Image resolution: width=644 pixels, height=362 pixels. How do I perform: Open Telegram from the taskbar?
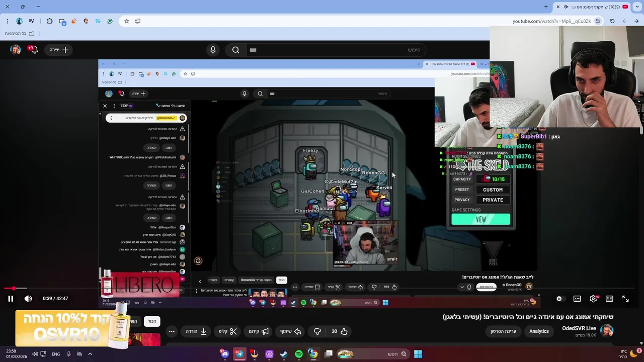pos(239,354)
